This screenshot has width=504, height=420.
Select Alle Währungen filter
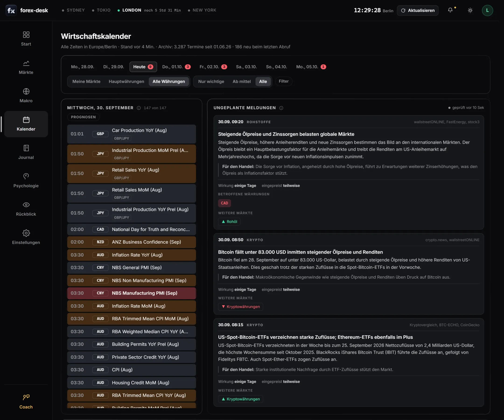pyautogui.click(x=169, y=81)
